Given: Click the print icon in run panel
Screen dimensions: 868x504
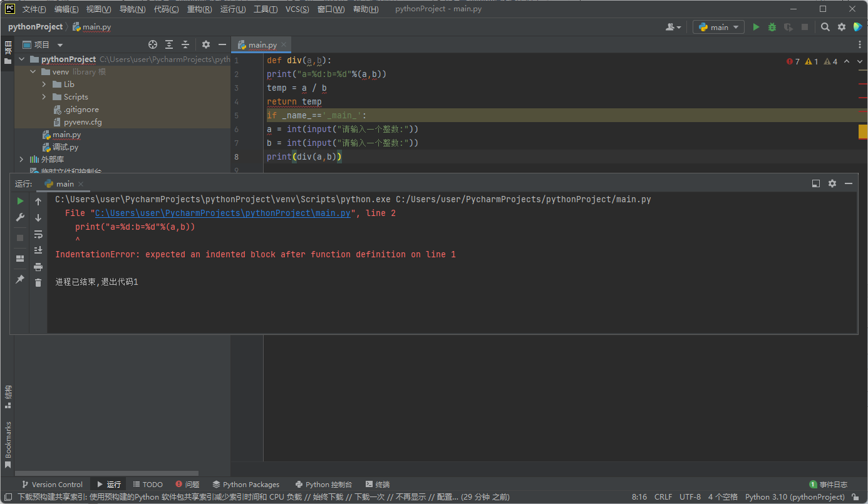Looking at the screenshot, I should (x=38, y=266).
